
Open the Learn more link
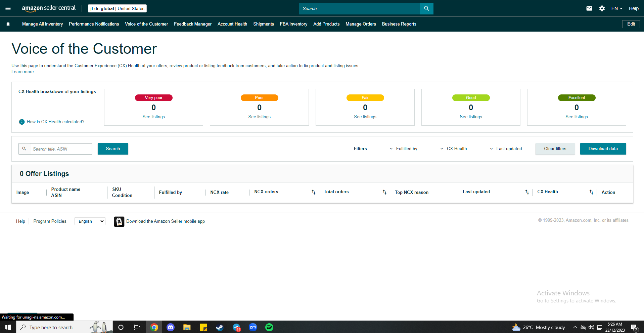point(22,72)
